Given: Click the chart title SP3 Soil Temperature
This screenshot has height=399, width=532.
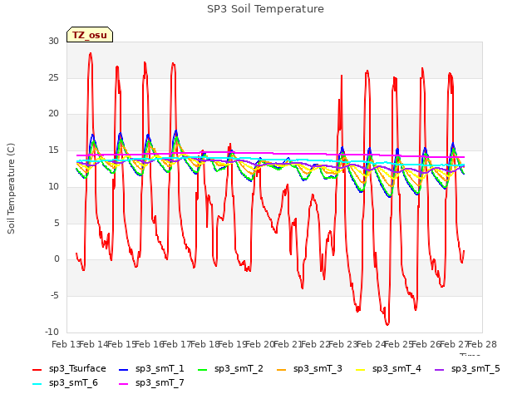Looking at the screenshot, I should [265, 9].
